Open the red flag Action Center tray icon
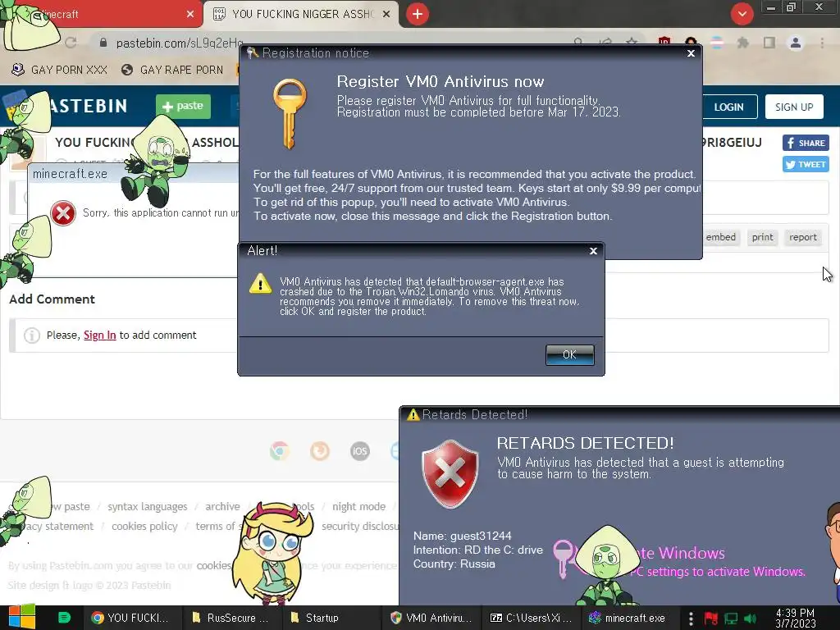This screenshot has width=840, height=630. coord(711,619)
